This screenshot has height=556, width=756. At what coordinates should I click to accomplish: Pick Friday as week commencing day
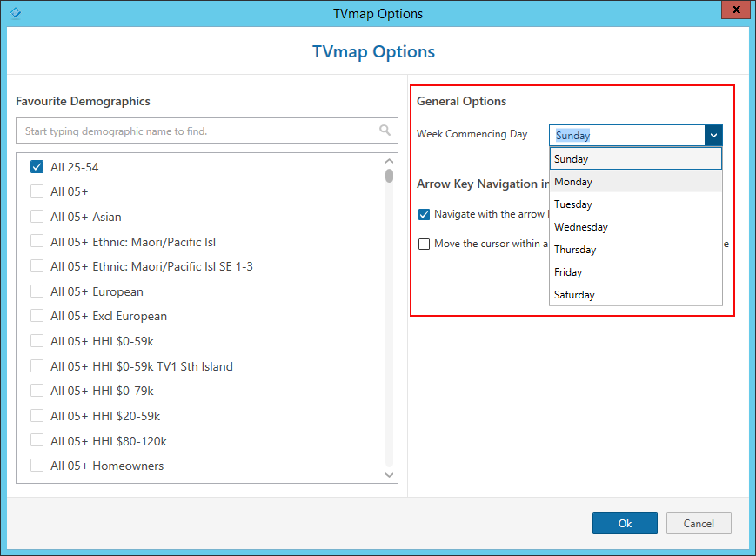point(635,272)
